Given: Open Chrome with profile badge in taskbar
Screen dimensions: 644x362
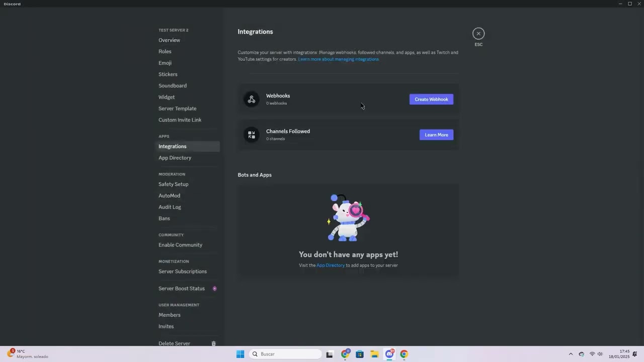Looking at the screenshot, I should coord(345,354).
